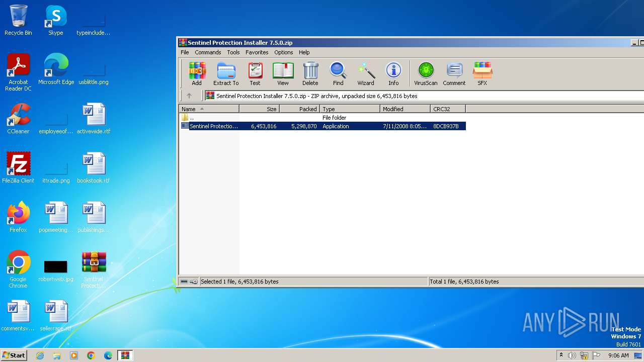Select sellerrape.rtf desktop file

[x=56, y=316]
